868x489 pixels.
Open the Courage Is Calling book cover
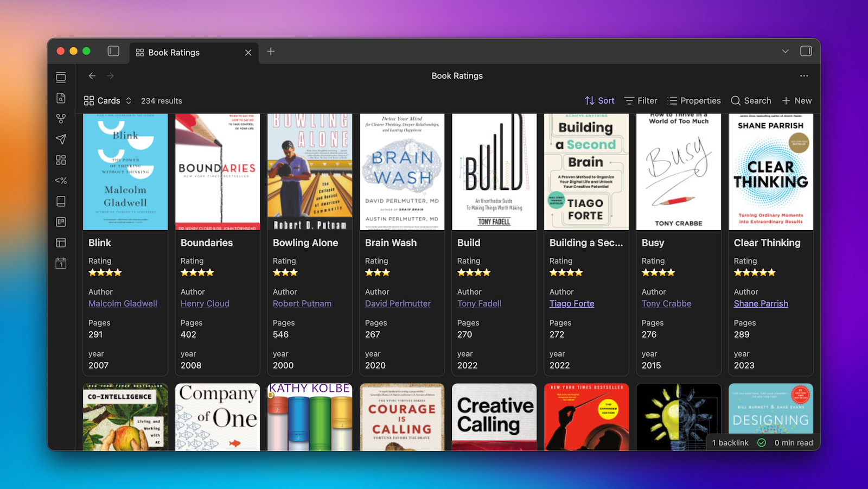pos(402,417)
